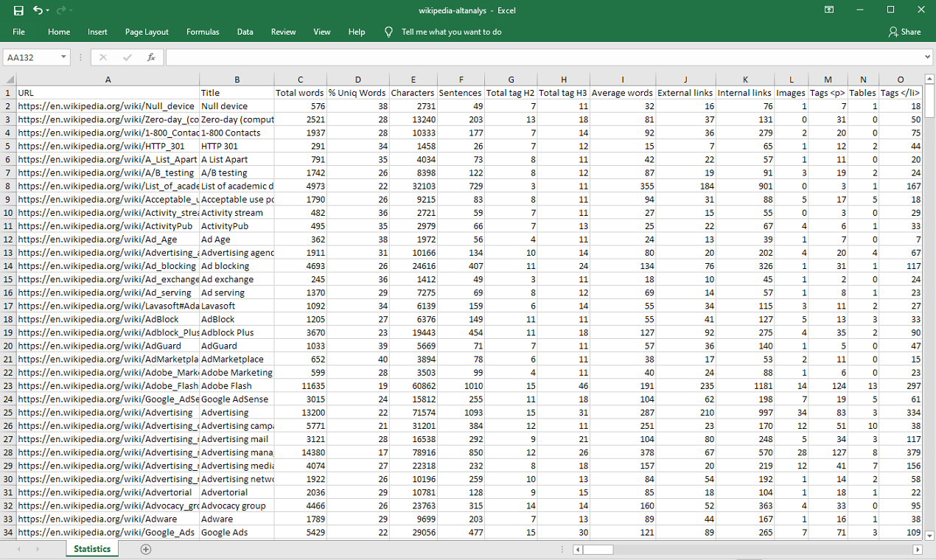Click the vertical scrollbar up arrow
The height and width of the screenshot is (560, 936).
[x=929, y=80]
